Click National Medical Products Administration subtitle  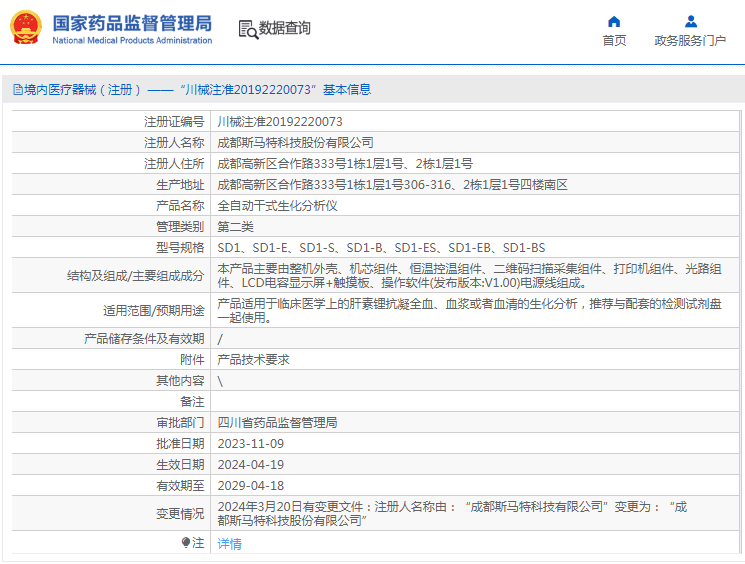[x=132, y=41]
